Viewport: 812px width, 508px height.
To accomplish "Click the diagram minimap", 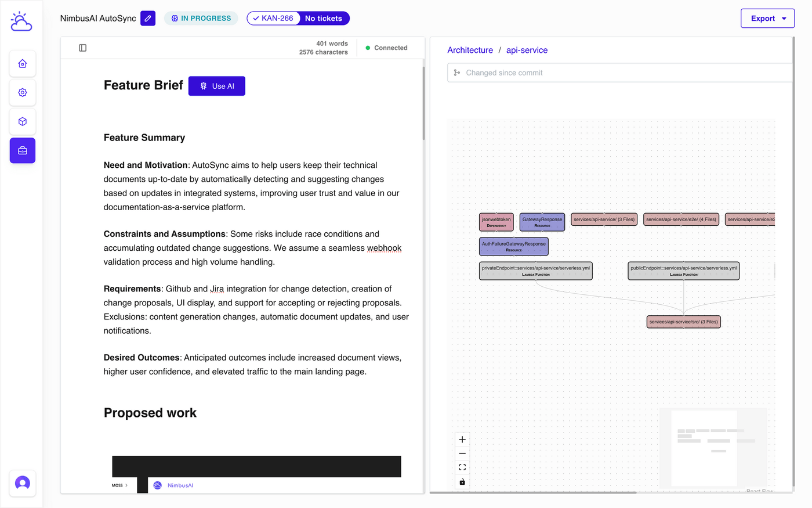I will pos(713,447).
